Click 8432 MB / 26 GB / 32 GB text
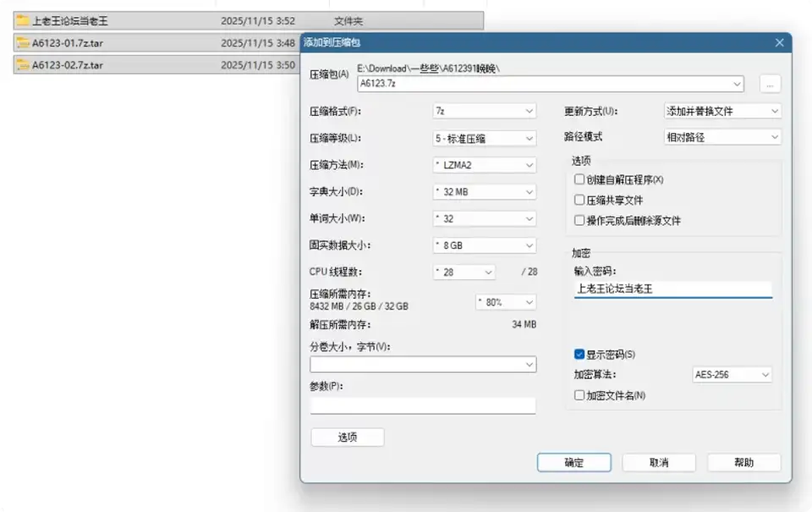Screen dimensions: 812x512 (x=359, y=306)
